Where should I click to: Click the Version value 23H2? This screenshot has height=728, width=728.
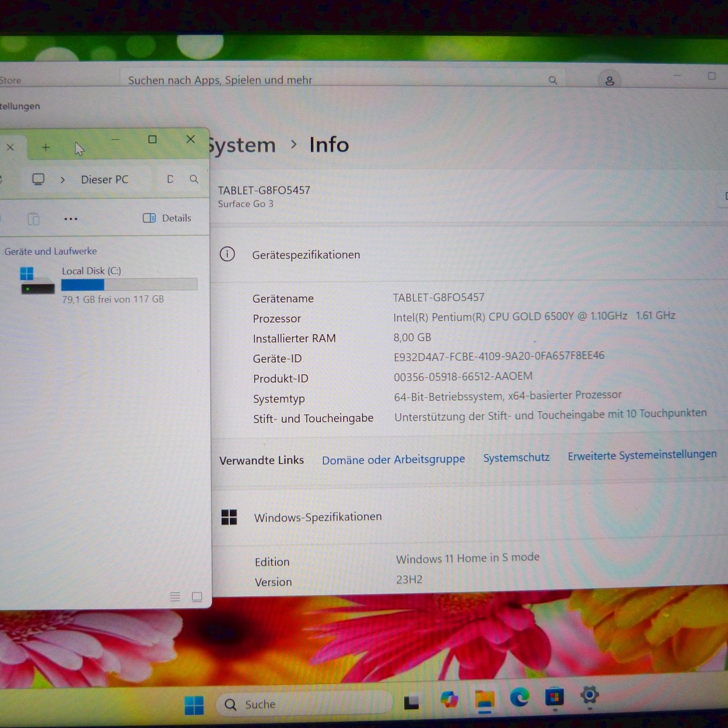click(409, 580)
